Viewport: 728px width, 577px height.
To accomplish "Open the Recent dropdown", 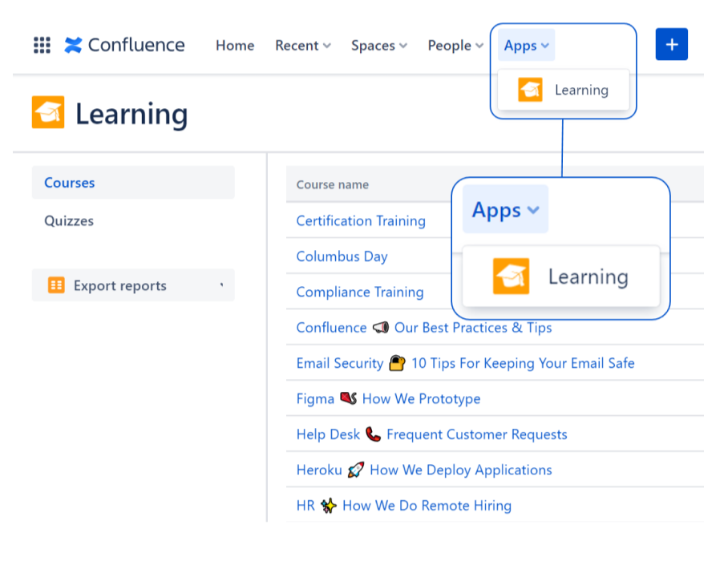I will [x=301, y=46].
